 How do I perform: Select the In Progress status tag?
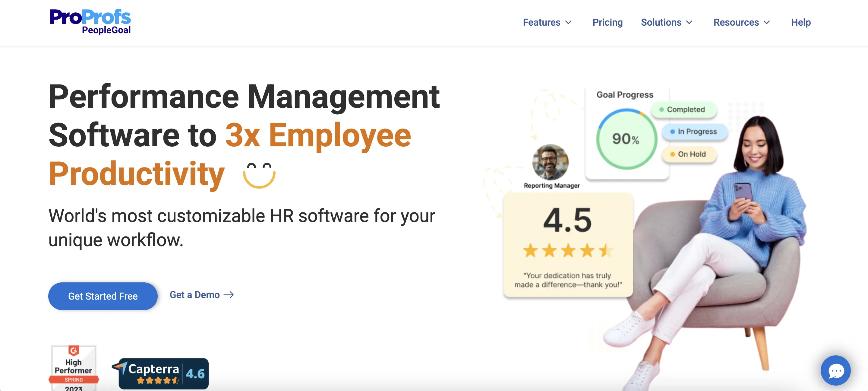[694, 132]
